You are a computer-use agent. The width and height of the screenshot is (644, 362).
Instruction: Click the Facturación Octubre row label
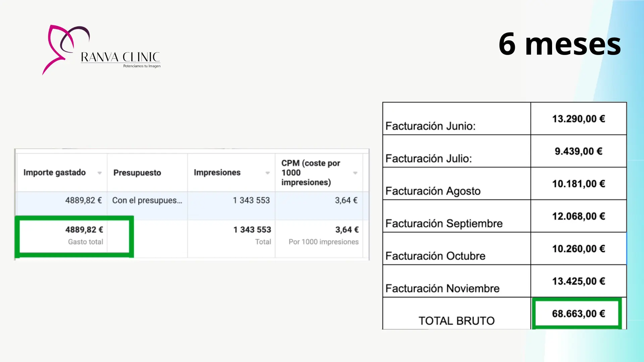[x=435, y=256]
